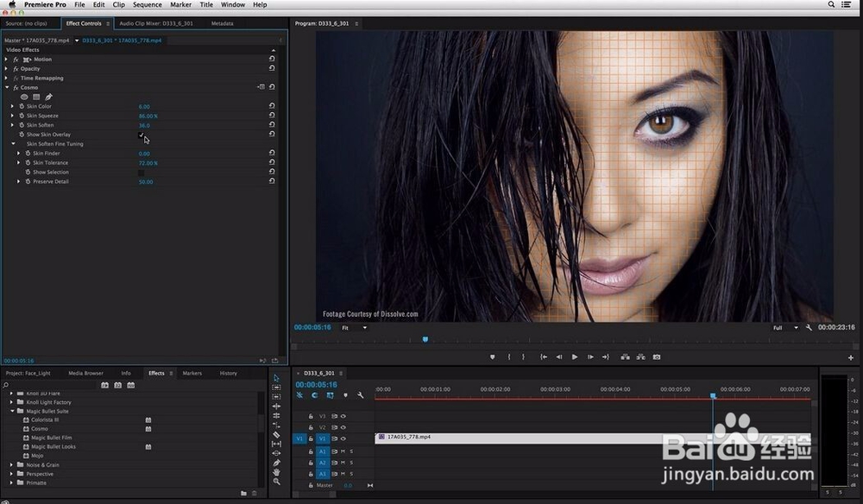The width and height of the screenshot is (863, 504).
Task: Play the sequence in Program monitor
Action: [x=575, y=357]
